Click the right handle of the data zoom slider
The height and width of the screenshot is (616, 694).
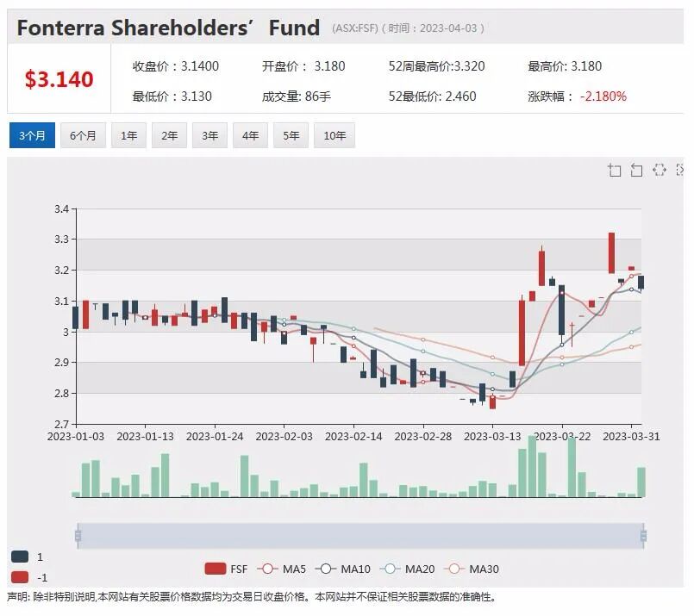pyautogui.click(x=643, y=536)
